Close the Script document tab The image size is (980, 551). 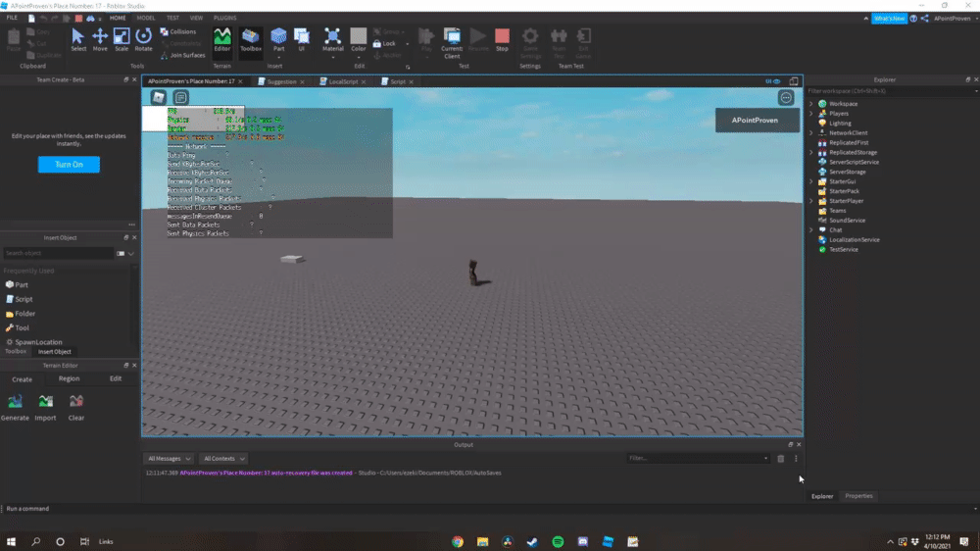pos(412,82)
